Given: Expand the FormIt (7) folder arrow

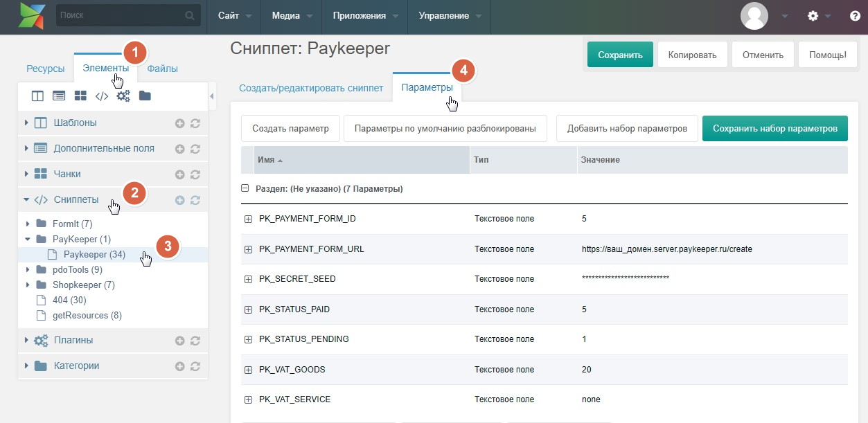Looking at the screenshot, I should pyautogui.click(x=28, y=224).
